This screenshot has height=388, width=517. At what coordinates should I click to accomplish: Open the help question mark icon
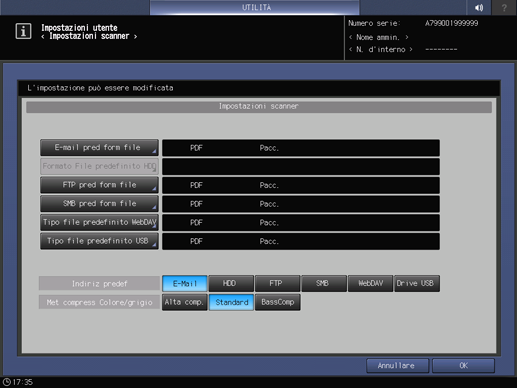(x=504, y=7)
